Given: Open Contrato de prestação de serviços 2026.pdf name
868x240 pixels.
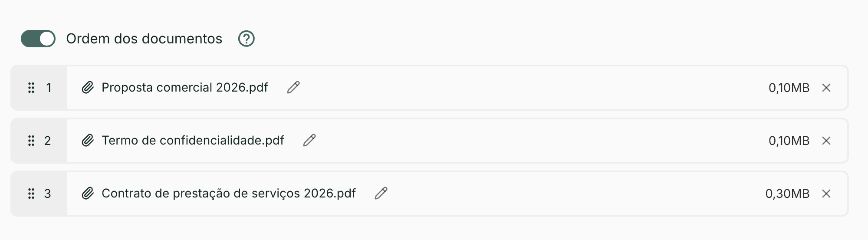Looking at the screenshot, I should [229, 194].
